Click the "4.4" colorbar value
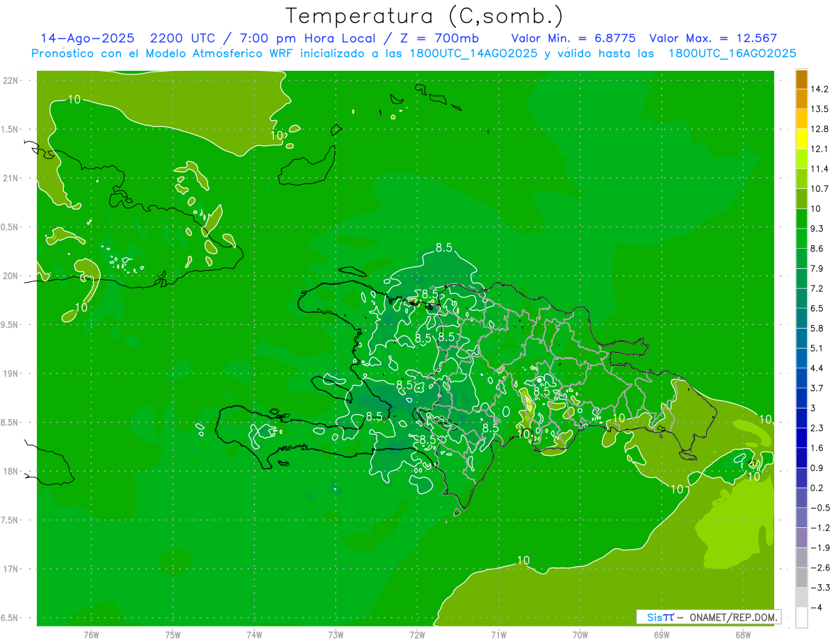 click(817, 368)
